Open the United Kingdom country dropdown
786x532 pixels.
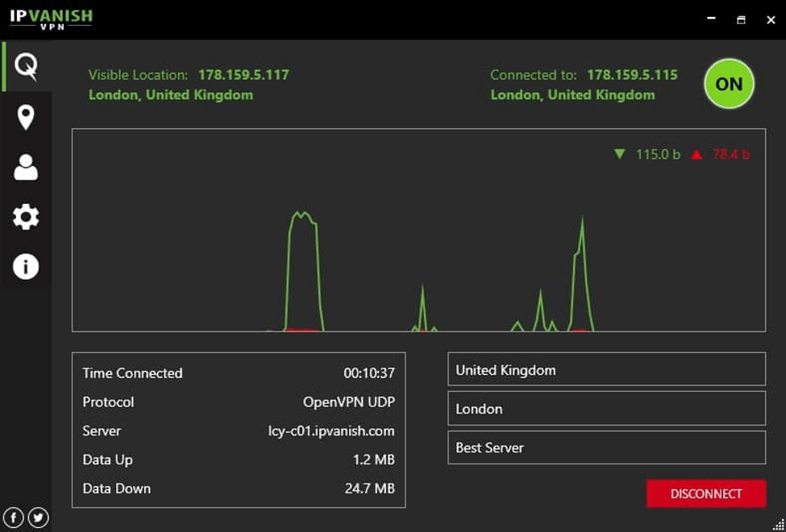pyautogui.click(x=605, y=370)
